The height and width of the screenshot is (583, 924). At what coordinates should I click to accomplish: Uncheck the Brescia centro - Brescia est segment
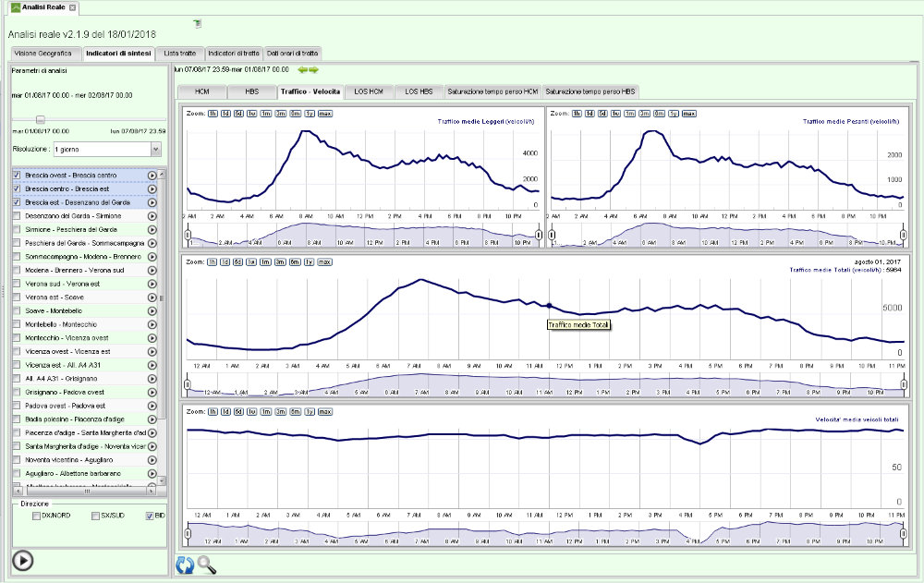pos(17,188)
